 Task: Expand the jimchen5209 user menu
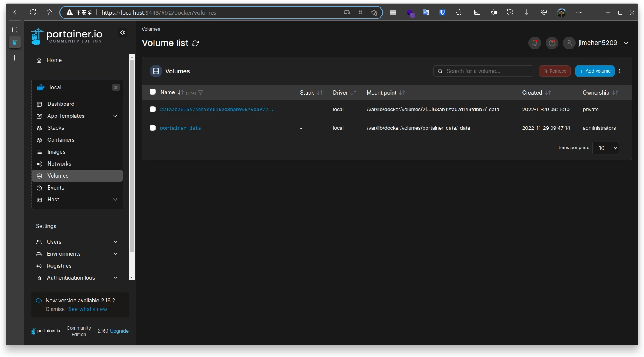click(626, 43)
